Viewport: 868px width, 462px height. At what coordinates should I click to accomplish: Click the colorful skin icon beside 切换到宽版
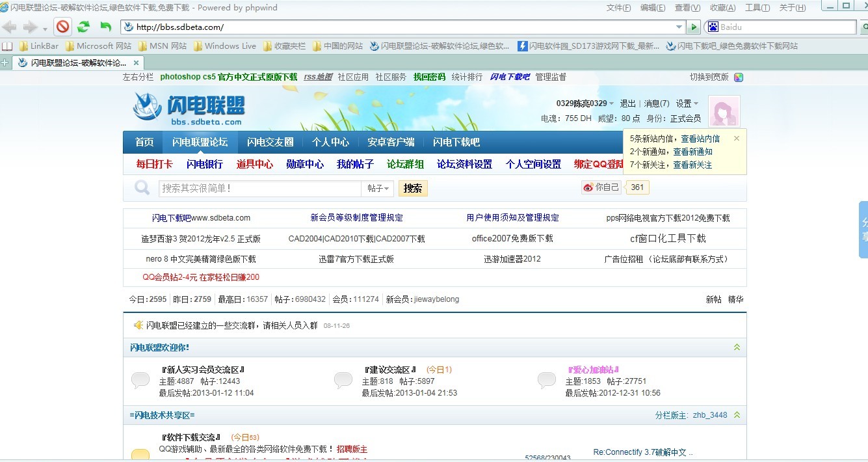[x=739, y=77]
